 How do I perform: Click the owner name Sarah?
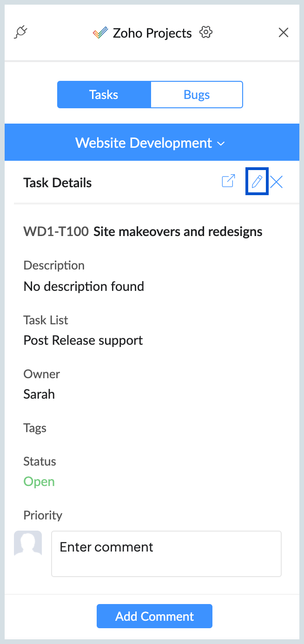(39, 394)
